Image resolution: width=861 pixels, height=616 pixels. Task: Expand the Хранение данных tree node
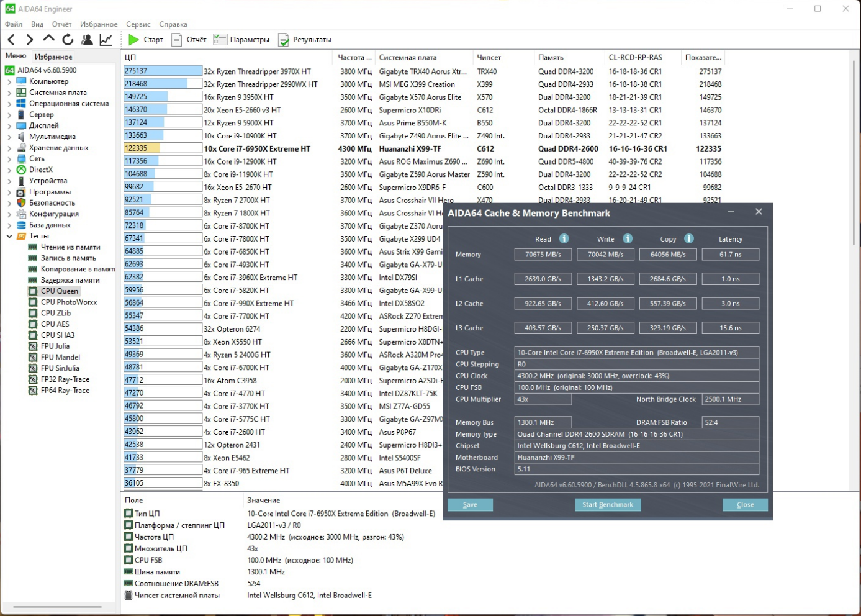point(9,148)
